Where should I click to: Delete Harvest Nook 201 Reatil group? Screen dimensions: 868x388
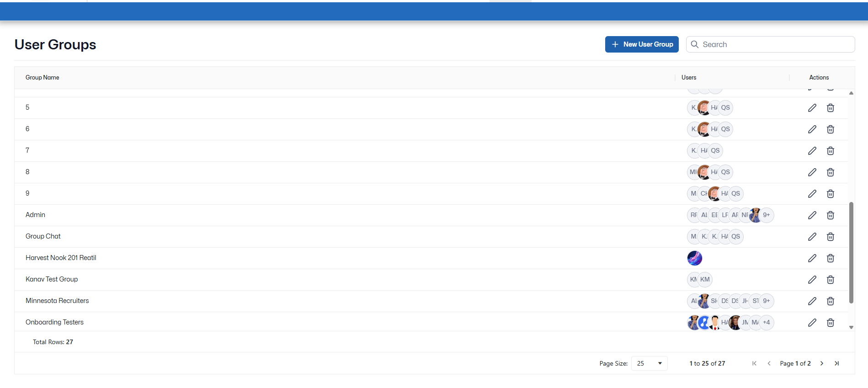pos(831,258)
